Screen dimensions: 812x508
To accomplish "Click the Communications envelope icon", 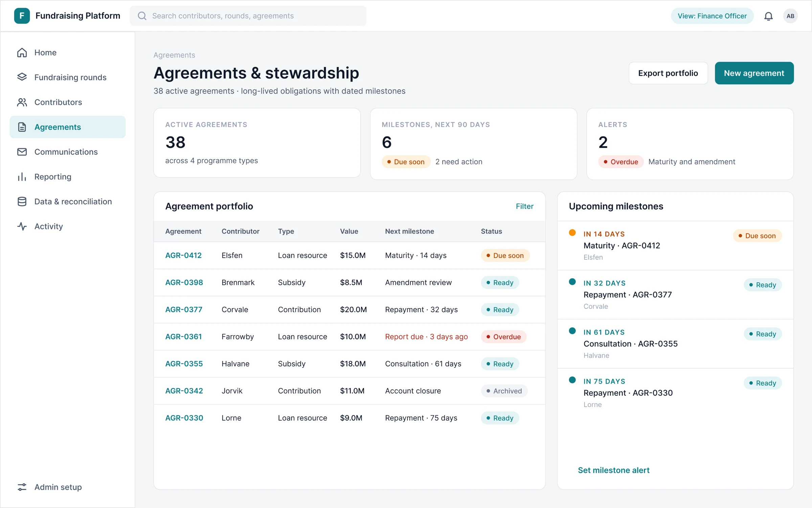I will pos(22,152).
